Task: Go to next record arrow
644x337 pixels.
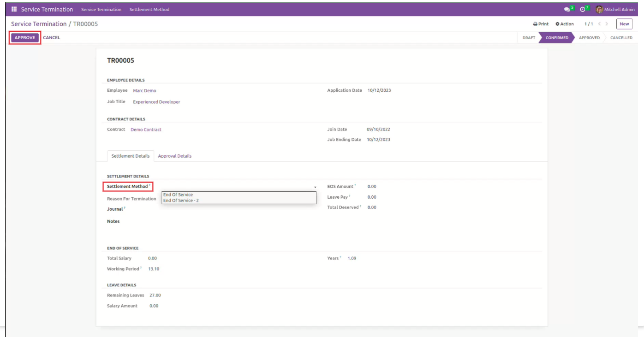Action: (607, 24)
